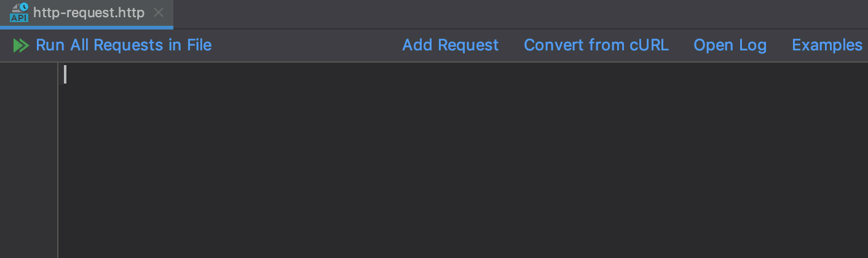Screen dimensions: 868x258
Task: Expand the Examples dropdown
Action: [827, 45]
